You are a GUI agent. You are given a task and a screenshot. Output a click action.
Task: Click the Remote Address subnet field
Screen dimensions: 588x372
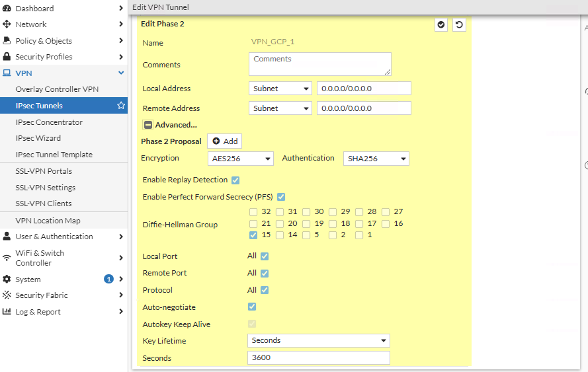click(364, 108)
